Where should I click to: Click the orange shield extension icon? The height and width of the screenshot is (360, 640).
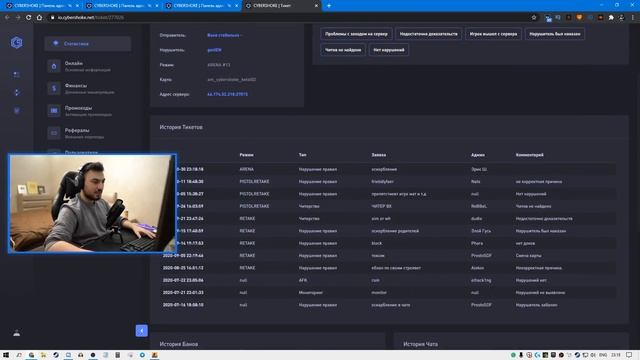tap(579, 18)
